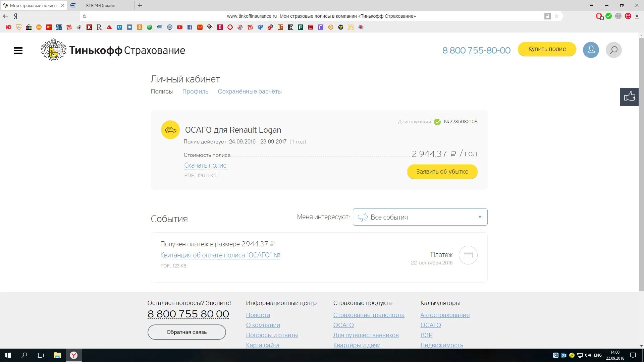Click the green check active status icon
Screen dimensions: 644x362
coord(437,122)
